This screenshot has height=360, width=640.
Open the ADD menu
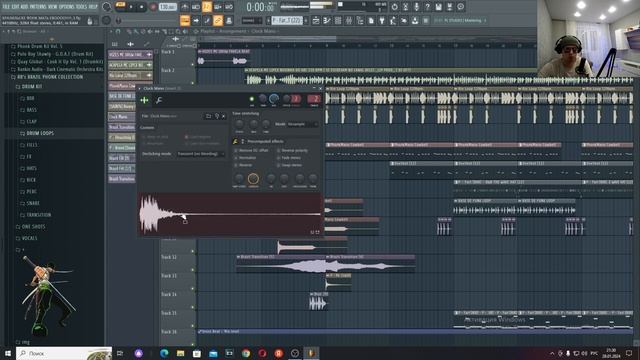tap(24, 7)
